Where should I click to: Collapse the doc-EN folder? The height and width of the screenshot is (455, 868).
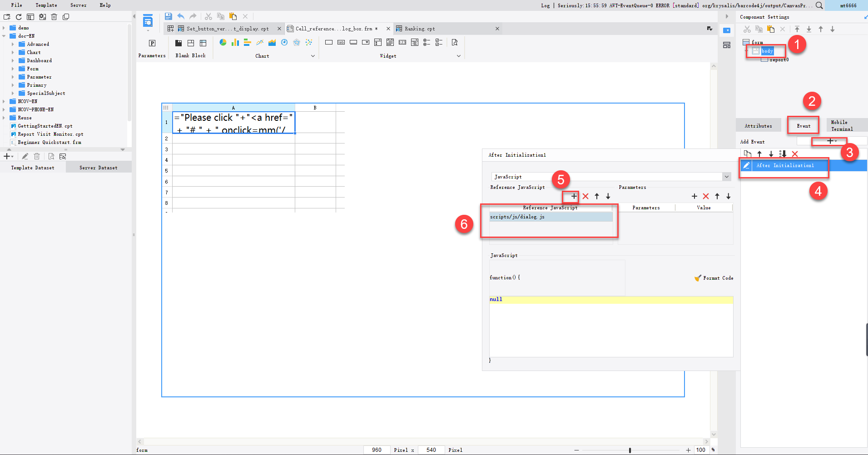pos(4,36)
